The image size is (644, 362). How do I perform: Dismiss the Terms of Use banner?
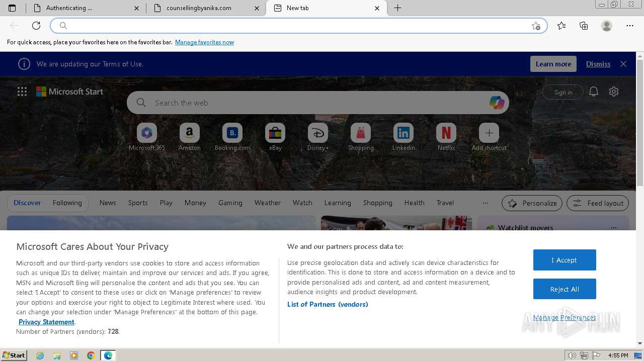click(598, 64)
